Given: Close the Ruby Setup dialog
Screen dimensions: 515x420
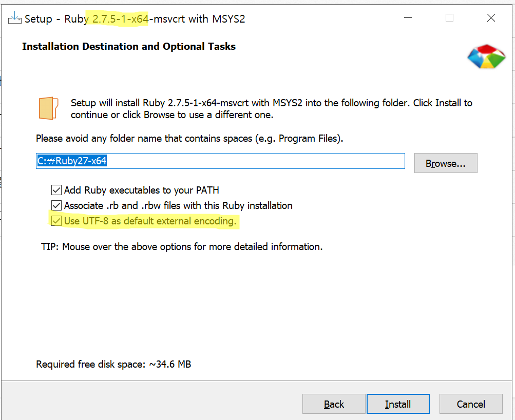Looking at the screenshot, I should click(491, 18).
